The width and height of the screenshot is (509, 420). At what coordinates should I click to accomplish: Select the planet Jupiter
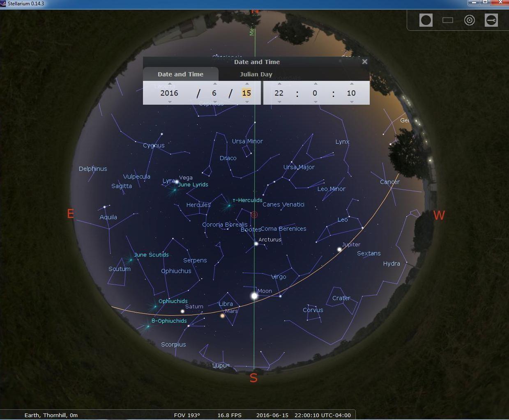339,249
